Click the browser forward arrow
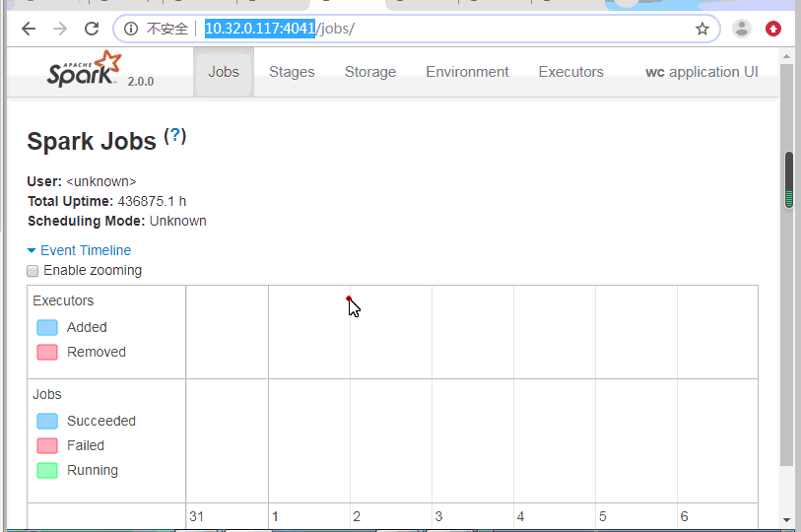This screenshot has width=801, height=532. tap(60, 29)
